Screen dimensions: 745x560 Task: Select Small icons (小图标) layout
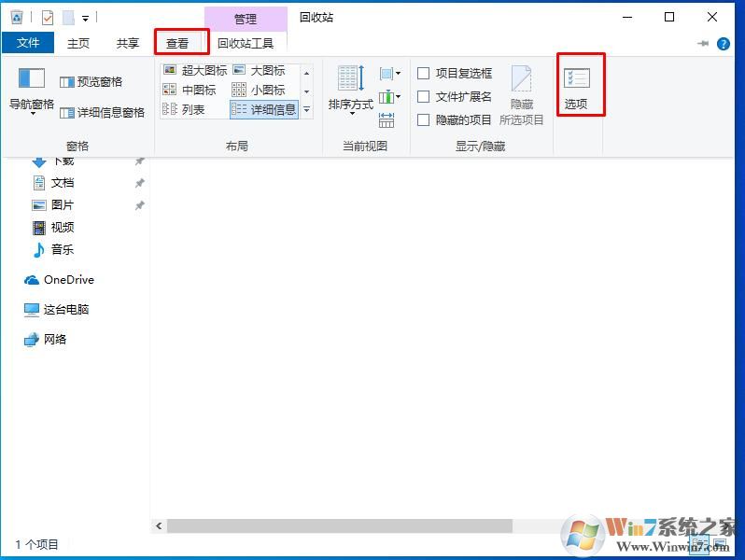(x=259, y=90)
